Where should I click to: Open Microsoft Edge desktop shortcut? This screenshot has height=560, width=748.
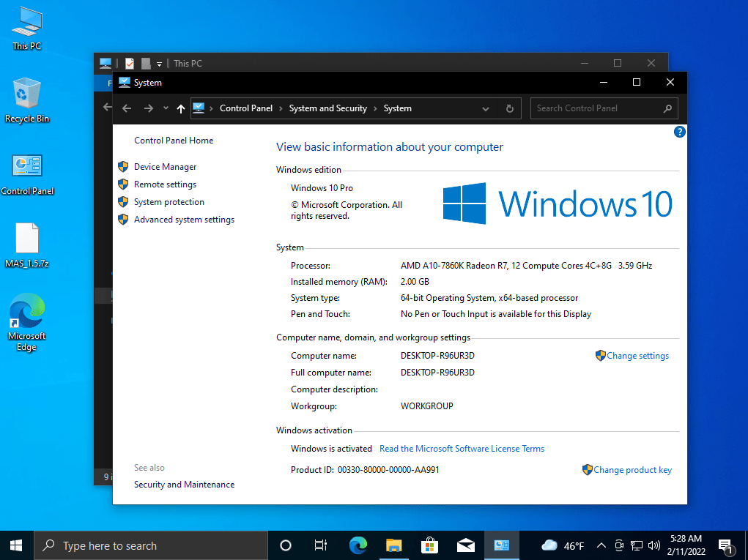[27, 323]
